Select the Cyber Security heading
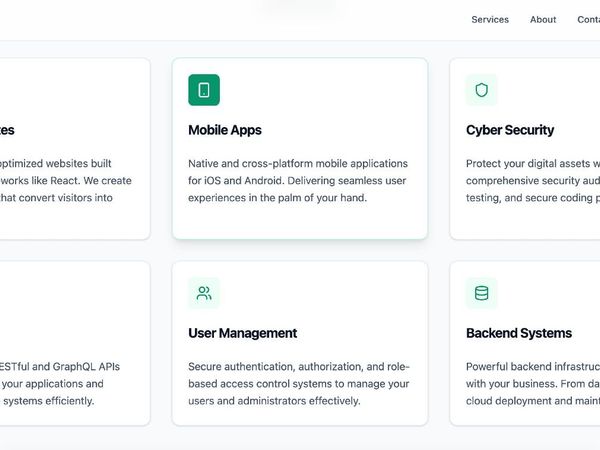Viewport: 600px width, 450px height. click(x=510, y=130)
